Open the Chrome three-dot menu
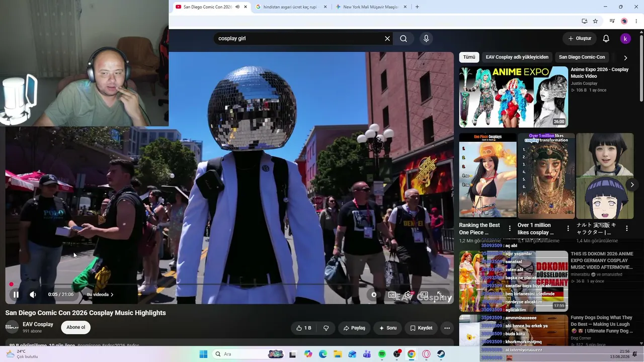The width and height of the screenshot is (644, 362). pyautogui.click(x=636, y=21)
